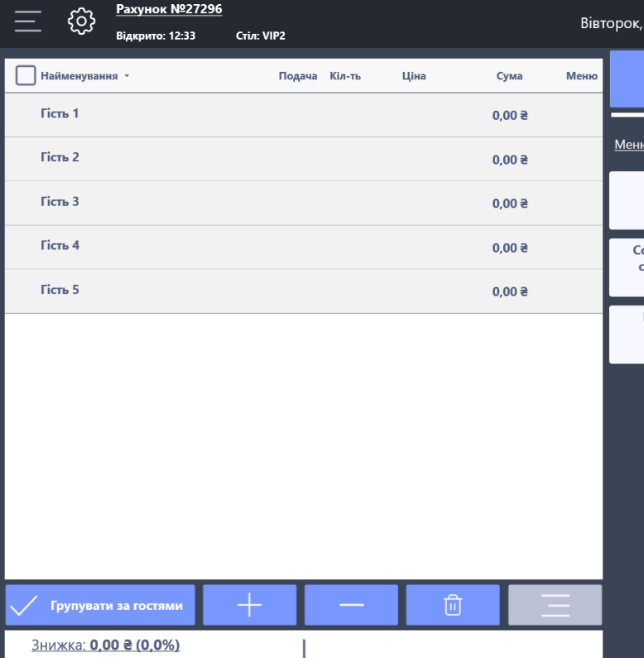Sort by the Сума column header
Viewport: 644px width, 658px height.
[x=510, y=76]
